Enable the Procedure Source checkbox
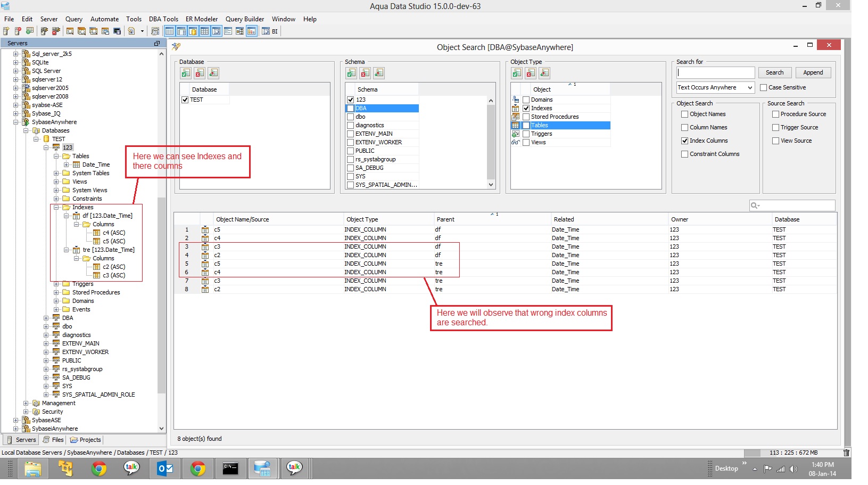This screenshot has height=485, width=868. (775, 114)
